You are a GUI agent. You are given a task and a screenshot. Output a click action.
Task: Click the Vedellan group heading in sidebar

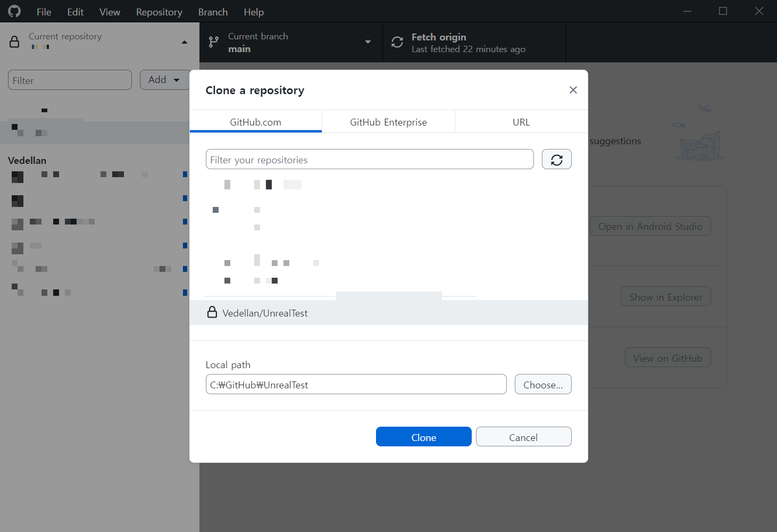click(x=27, y=160)
